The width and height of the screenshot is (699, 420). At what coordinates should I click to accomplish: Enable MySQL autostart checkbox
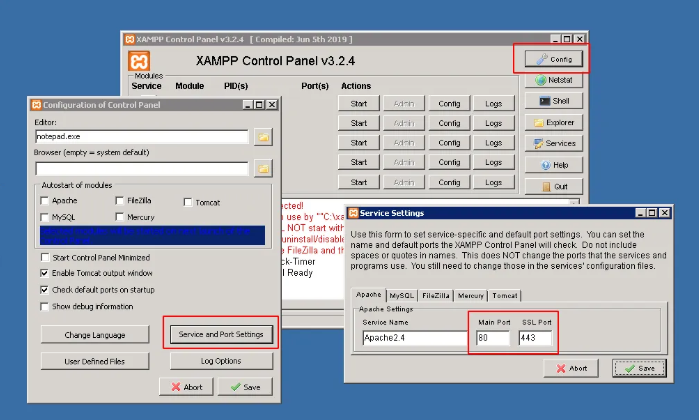(x=44, y=217)
